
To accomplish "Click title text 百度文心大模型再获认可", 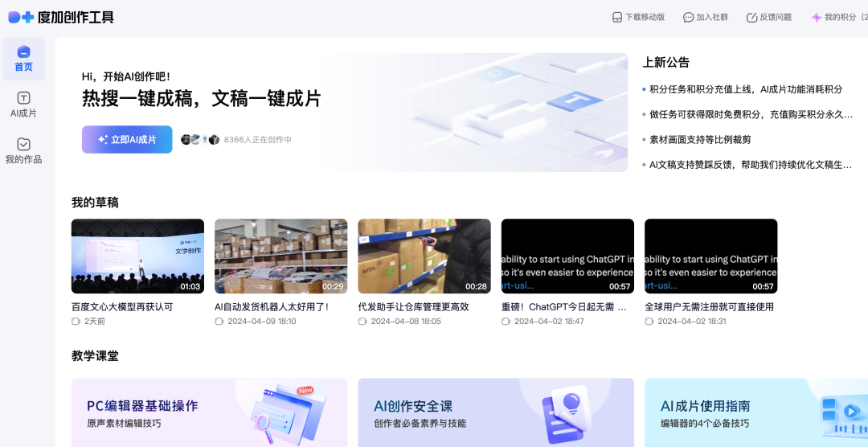I will coord(122,307).
